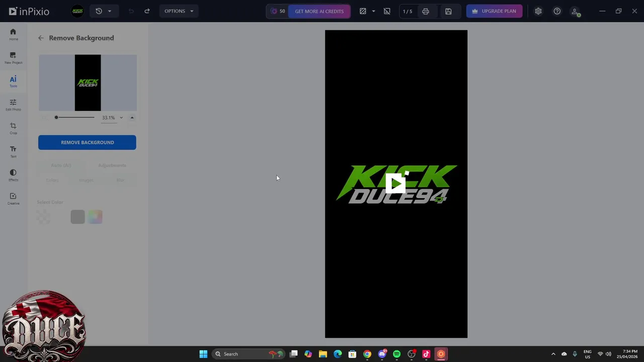Expand the history dropdown arrow
This screenshot has height=362, width=644.
point(110,11)
